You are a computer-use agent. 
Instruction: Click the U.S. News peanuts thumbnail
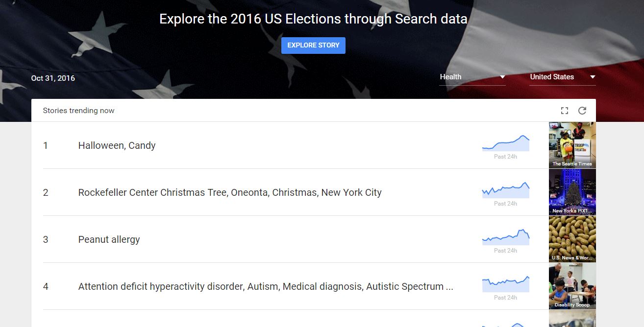click(x=572, y=239)
